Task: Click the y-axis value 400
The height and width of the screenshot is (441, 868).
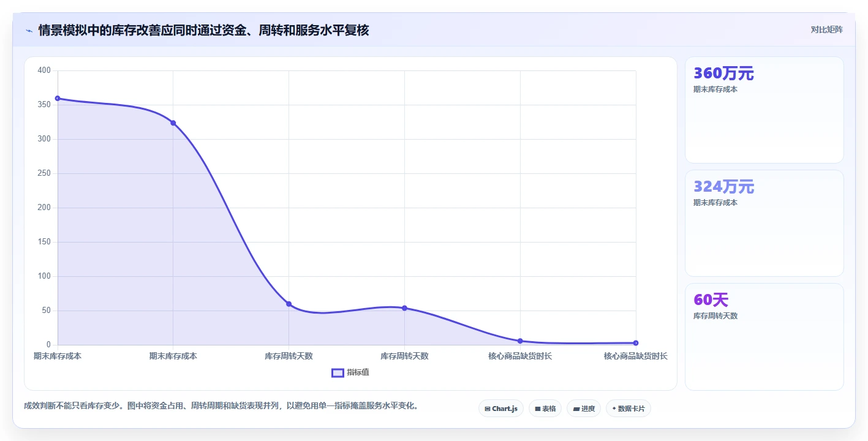Action: click(44, 70)
